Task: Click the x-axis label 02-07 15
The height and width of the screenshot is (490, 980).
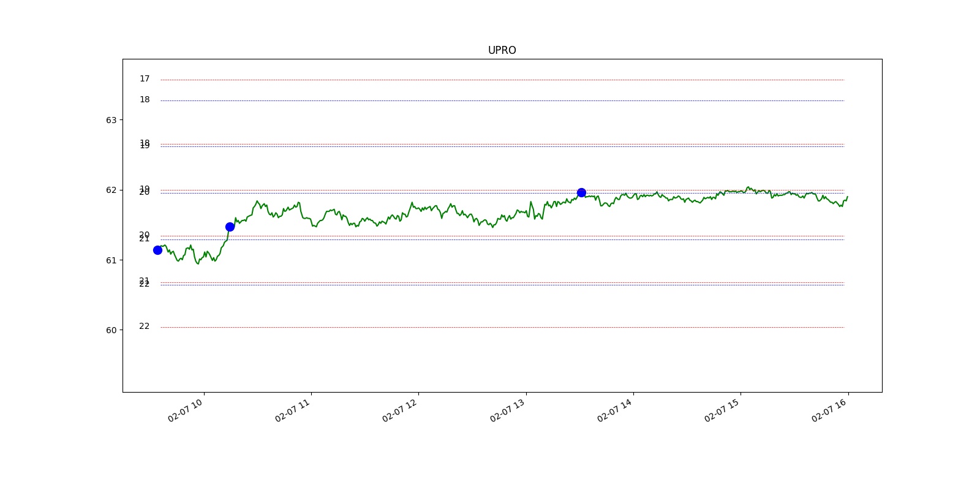Action: pyautogui.click(x=722, y=410)
